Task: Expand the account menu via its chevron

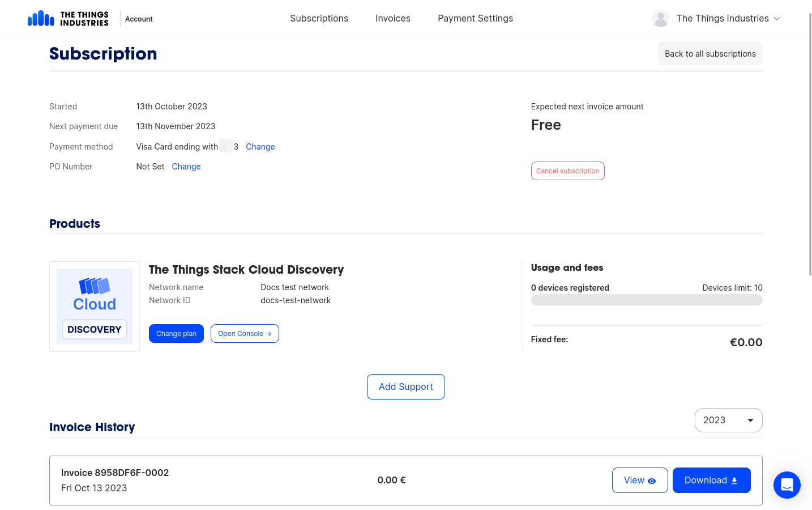Action: pos(777,18)
